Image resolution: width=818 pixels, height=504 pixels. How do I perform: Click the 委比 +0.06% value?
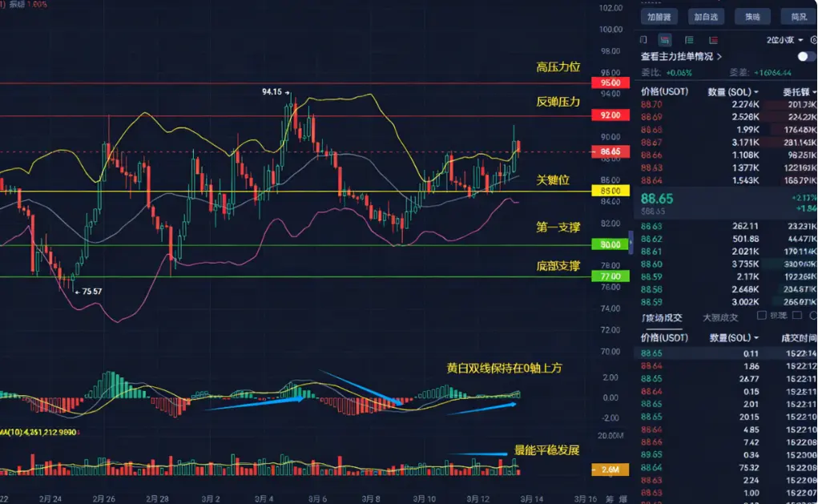tap(679, 73)
